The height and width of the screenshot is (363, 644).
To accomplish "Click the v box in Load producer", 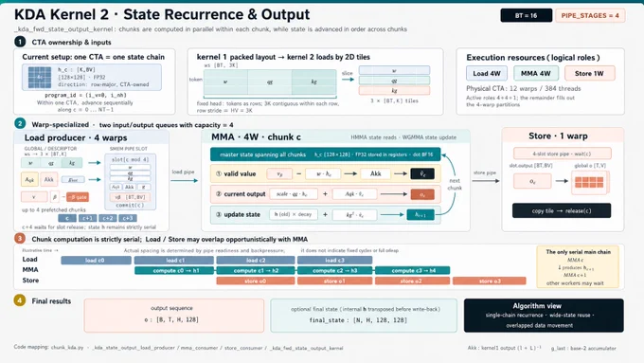I will coord(34,197).
